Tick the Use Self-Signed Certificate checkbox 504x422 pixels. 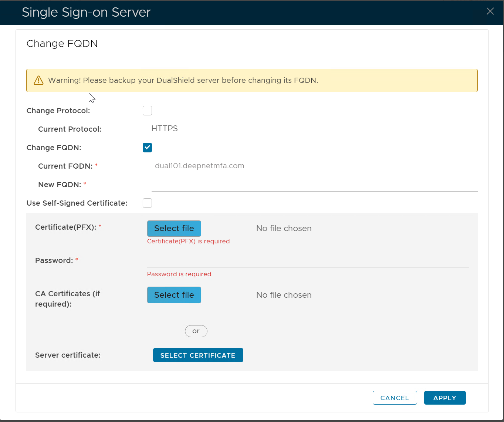[x=147, y=203]
